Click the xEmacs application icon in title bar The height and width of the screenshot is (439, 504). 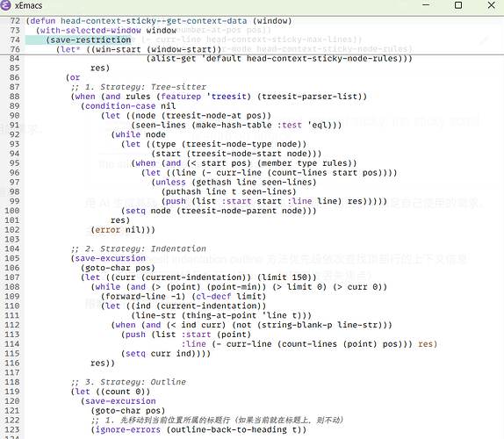click(x=5, y=5)
